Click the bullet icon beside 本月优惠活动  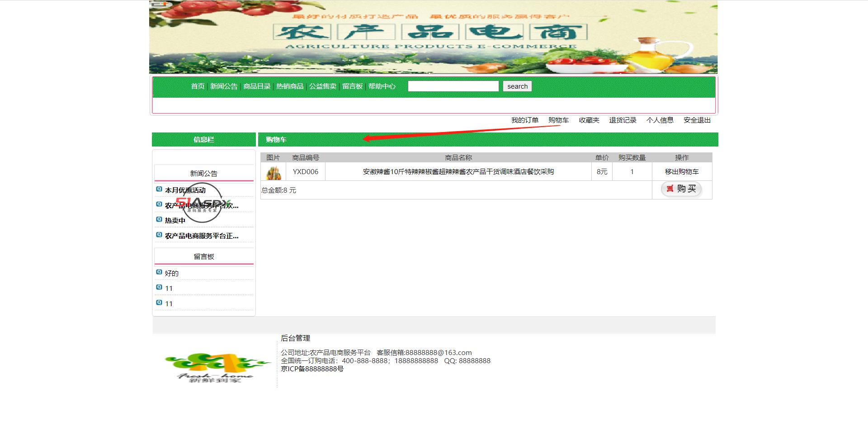[x=159, y=189]
